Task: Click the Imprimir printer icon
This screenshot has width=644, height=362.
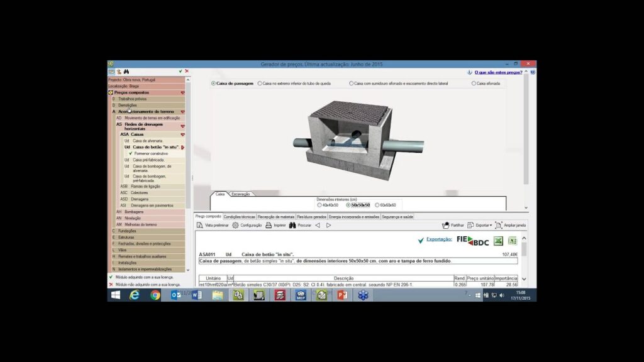Action: click(275, 225)
